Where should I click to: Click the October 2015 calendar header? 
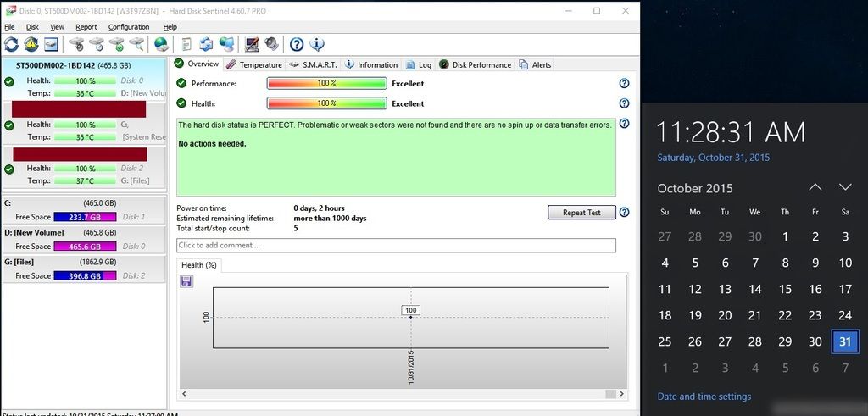click(695, 188)
